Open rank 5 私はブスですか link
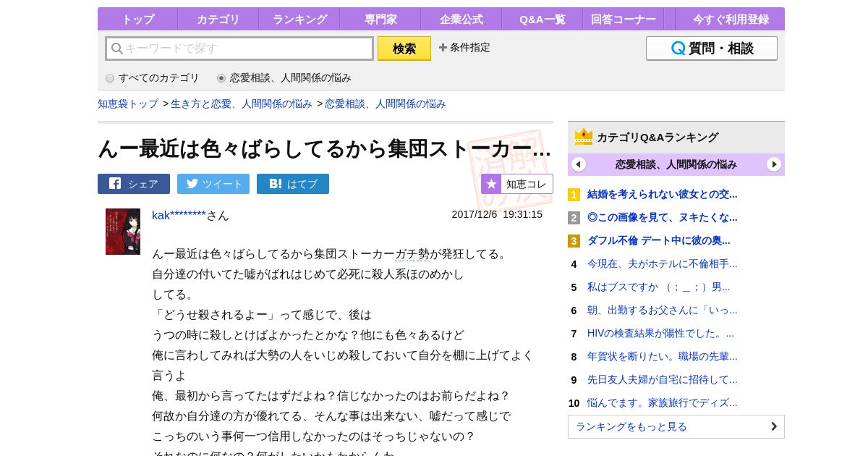The image size is (868, 456). [x=659, y=287]
